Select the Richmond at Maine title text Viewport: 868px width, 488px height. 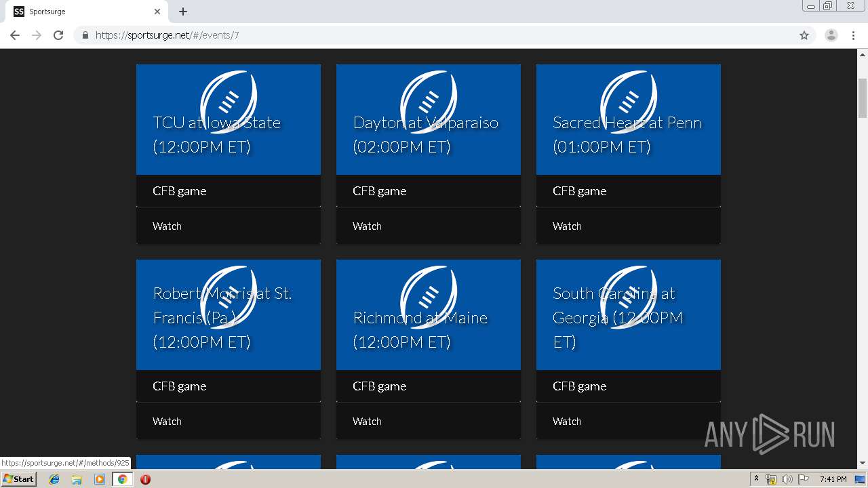point(420,330)
